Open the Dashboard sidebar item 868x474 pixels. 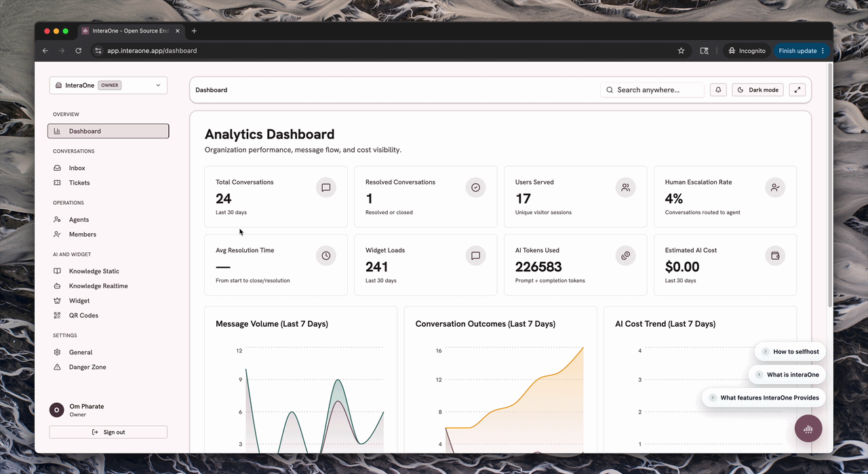[x=108, y=131]
